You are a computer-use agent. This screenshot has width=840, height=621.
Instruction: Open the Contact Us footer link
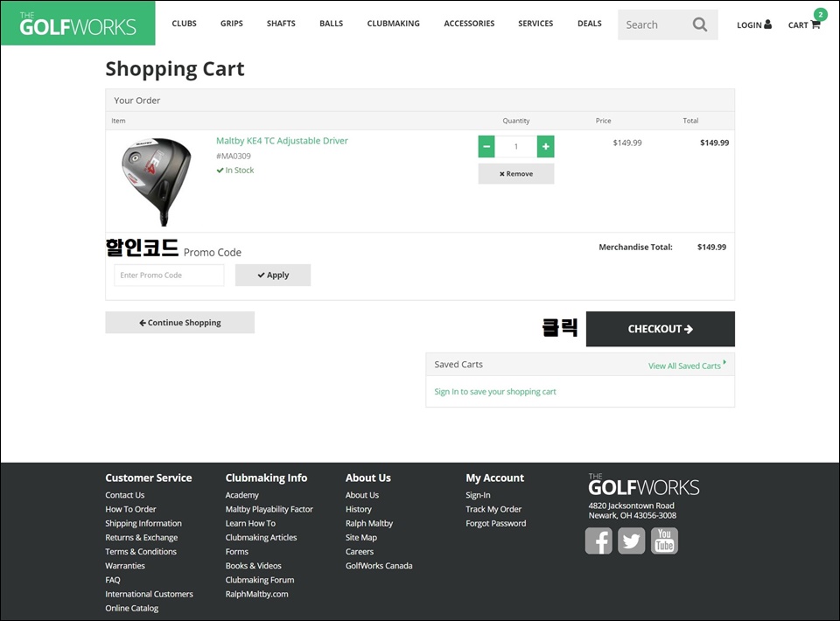(x=125, y=495)
